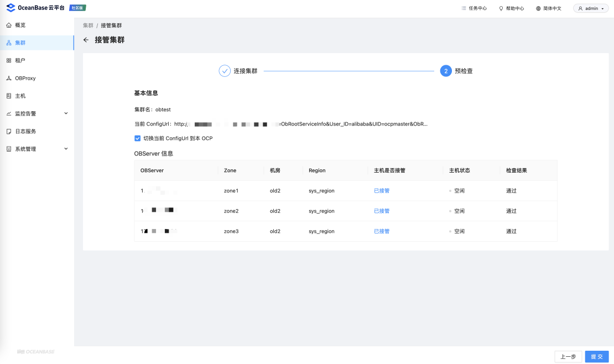Click the completed 连接集群 step checkmark
The width and height of the screenshot is (614, 364).
tap(225, 71)
